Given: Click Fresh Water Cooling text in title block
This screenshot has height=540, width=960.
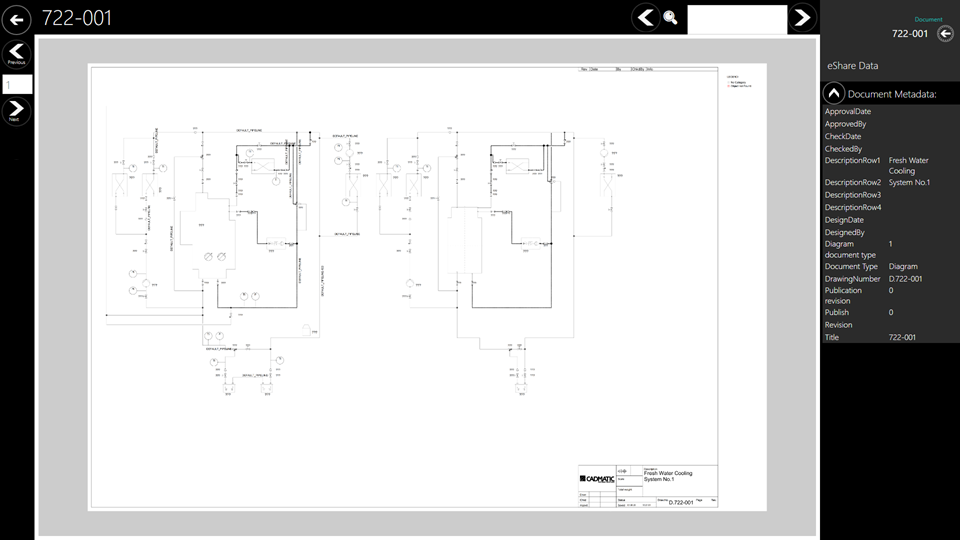Looking at the screenshot, I should pos(667,472).
